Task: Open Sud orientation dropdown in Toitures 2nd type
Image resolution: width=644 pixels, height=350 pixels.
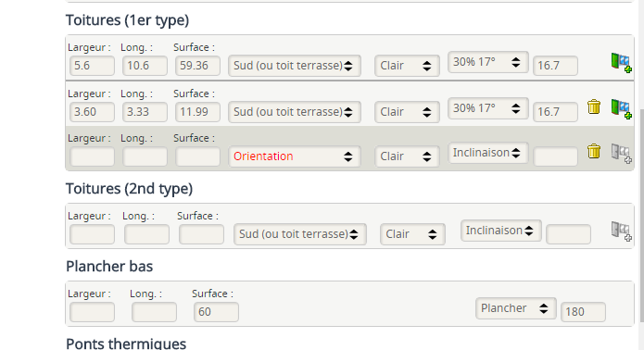Action: [300, 234]
